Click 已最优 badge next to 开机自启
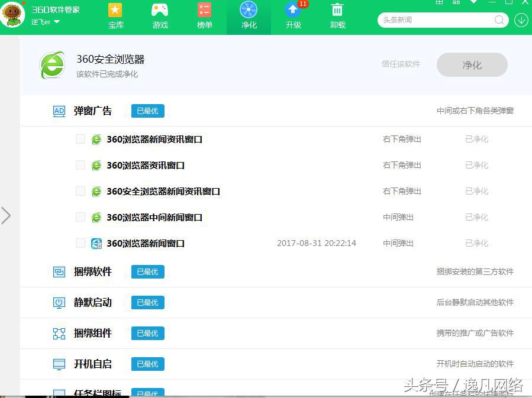 (147, 364)
